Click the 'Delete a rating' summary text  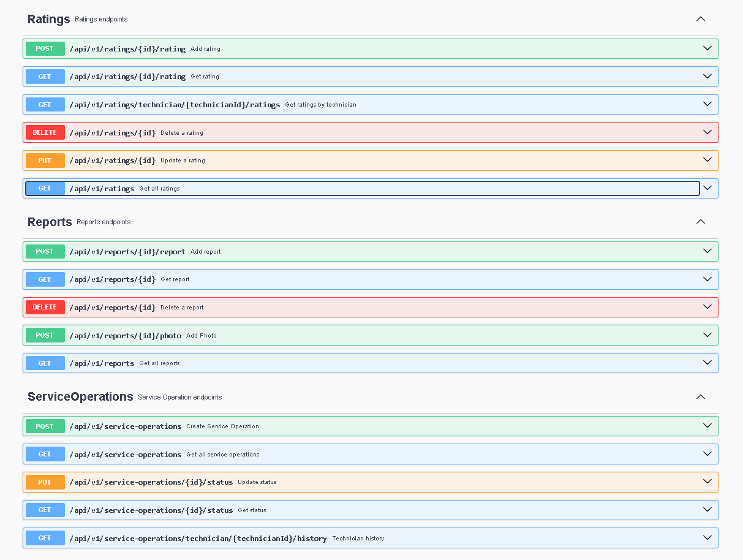click(x=182, y=133)
